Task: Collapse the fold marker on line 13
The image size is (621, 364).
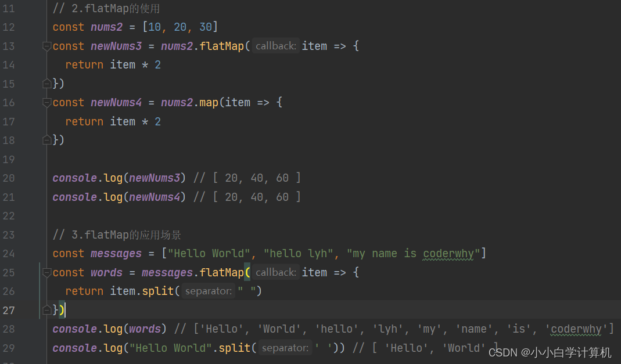Action: click(46, 46)
